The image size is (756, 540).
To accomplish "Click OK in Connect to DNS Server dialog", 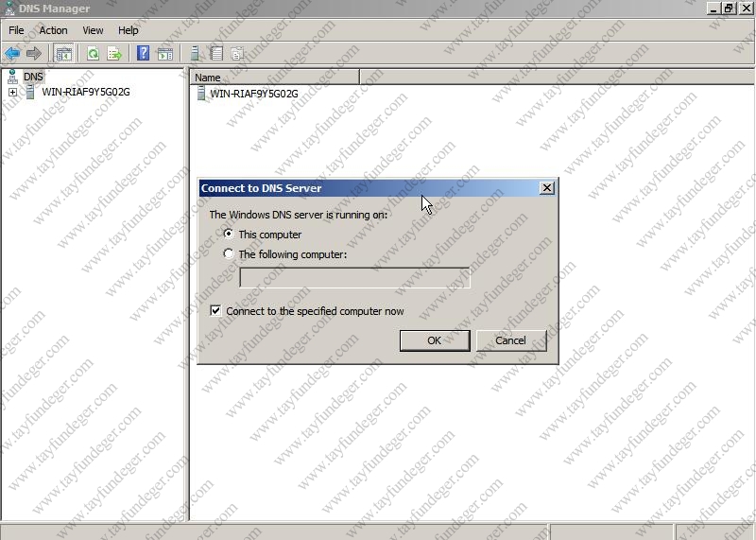I will 435,340.
